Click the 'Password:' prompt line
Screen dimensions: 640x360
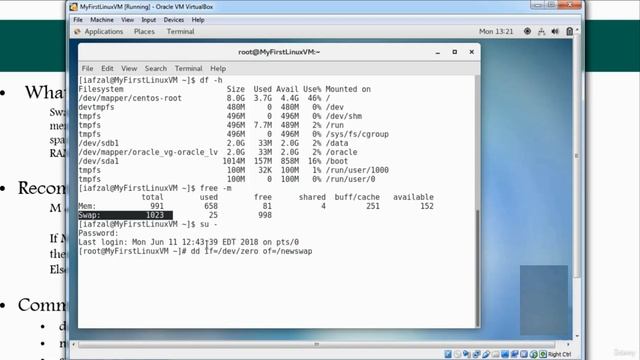coord(98,233)
